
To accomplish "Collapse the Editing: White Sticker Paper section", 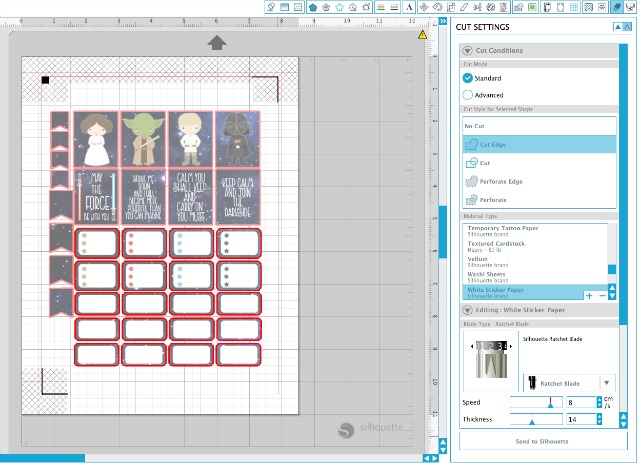I will point(467,310).
